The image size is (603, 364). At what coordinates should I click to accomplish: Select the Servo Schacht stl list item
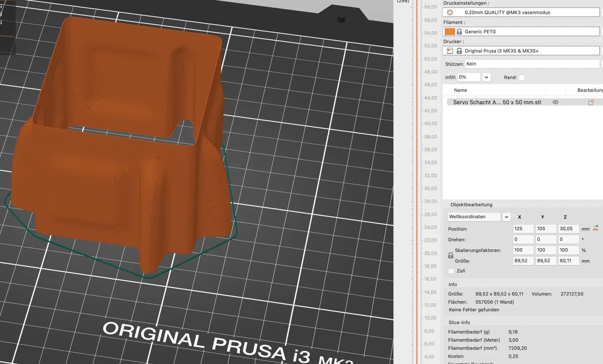(x=497, y=102)
